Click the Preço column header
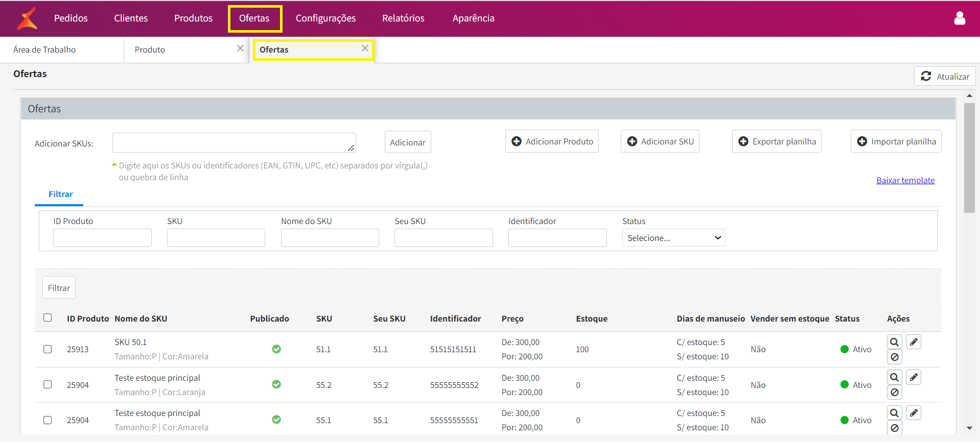 tap(512, 318)
